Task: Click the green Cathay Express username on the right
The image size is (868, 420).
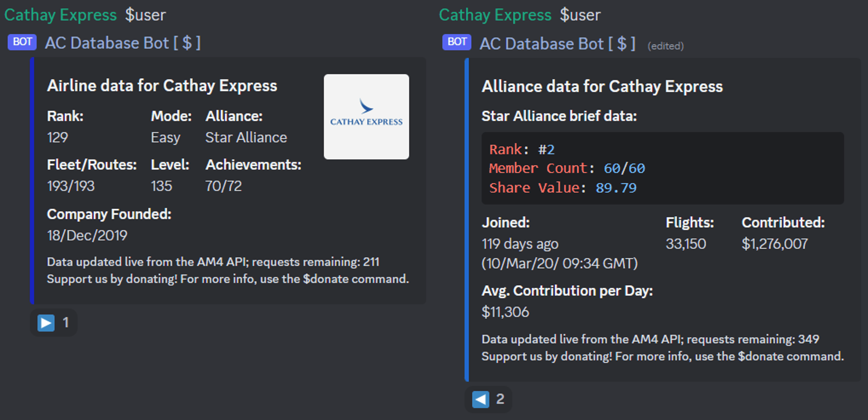Action: [495, 15]
